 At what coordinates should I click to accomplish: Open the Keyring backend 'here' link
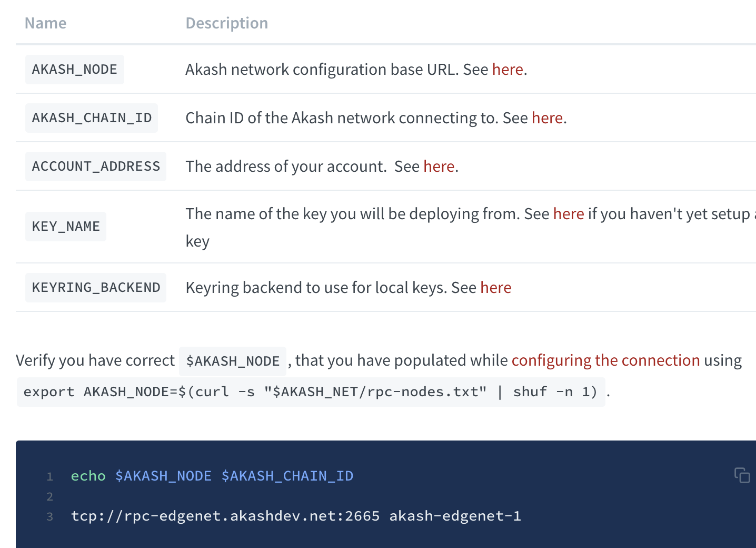point(495,288)
